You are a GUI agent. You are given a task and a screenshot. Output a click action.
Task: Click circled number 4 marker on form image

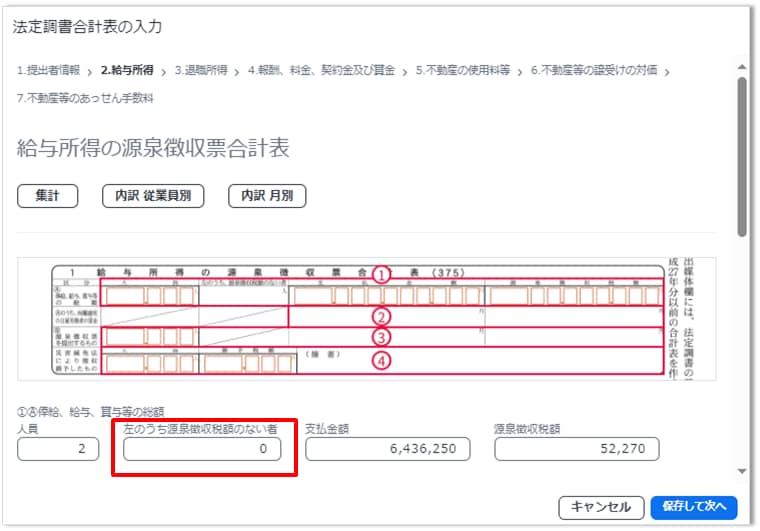pyautogui.click(x=380, y=360)
